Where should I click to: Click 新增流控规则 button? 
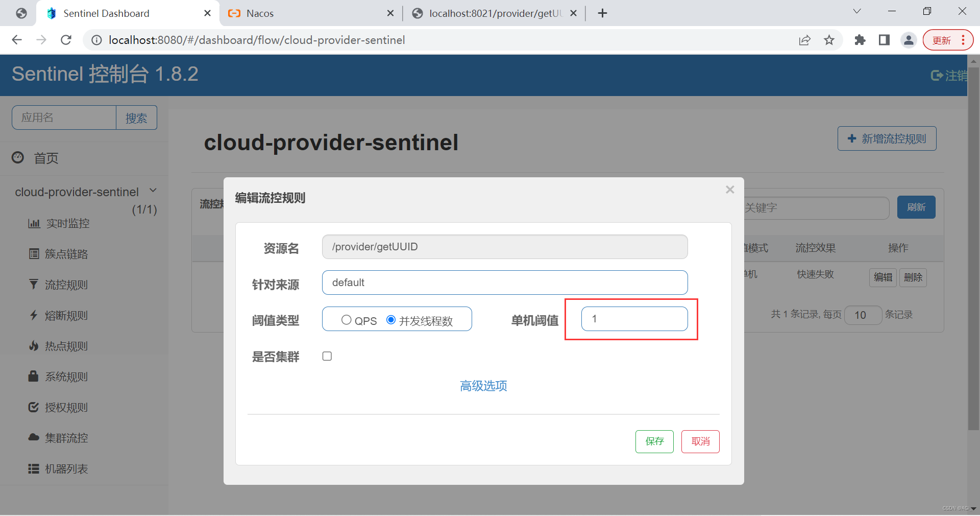(887, 138)
